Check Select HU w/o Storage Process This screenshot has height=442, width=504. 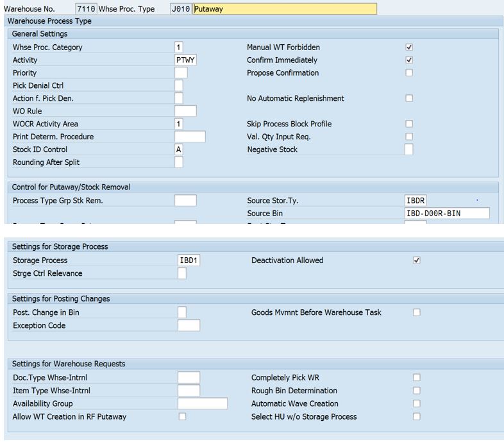pos(417,417)
